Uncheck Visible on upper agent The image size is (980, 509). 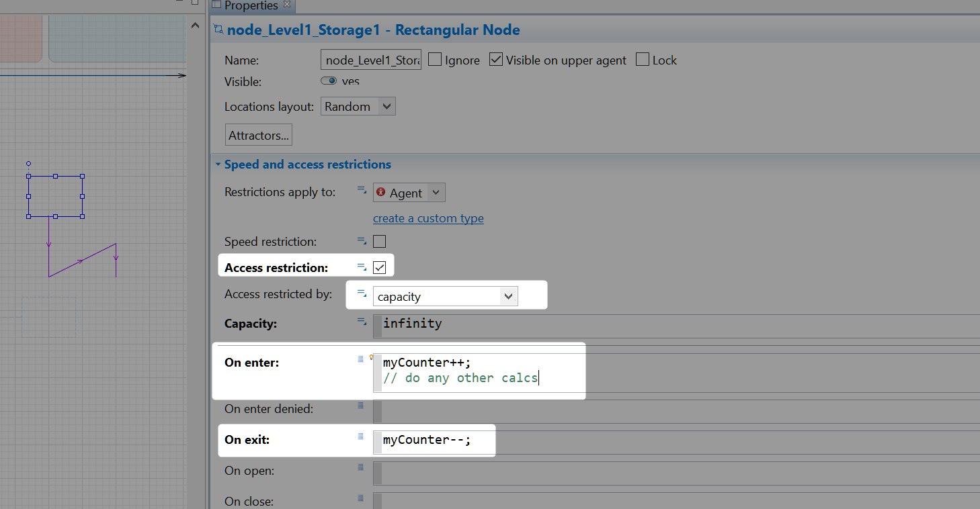(x=496, y=60)
